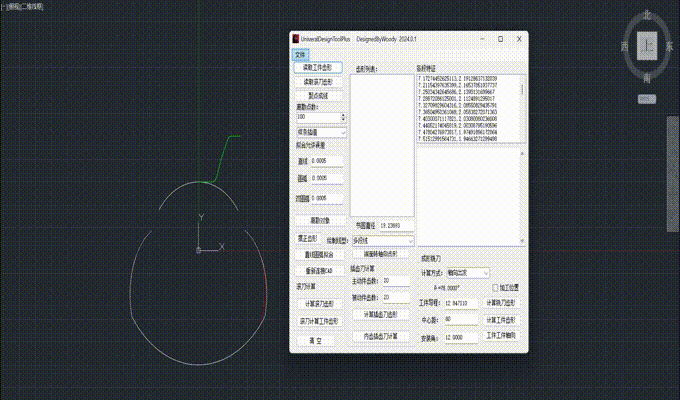
Task: Increase the 离散点数 value with up arrow
Action: pyautogui.click(x=343, y=115)
